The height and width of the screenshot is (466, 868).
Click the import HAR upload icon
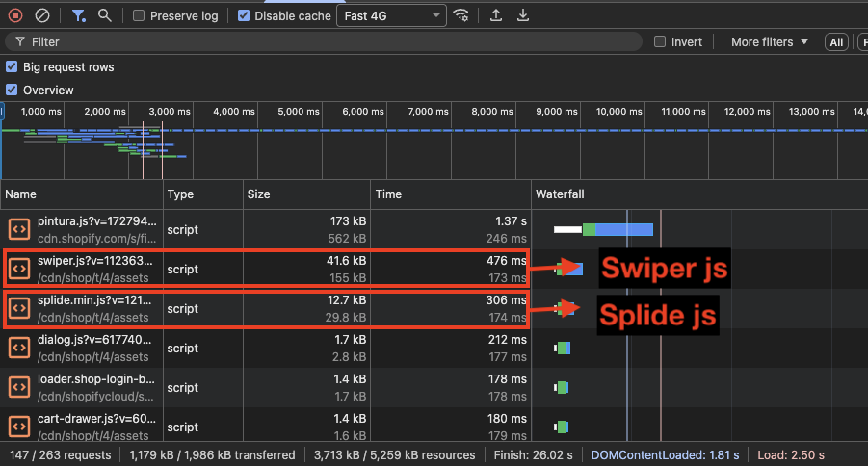[496, 15]
